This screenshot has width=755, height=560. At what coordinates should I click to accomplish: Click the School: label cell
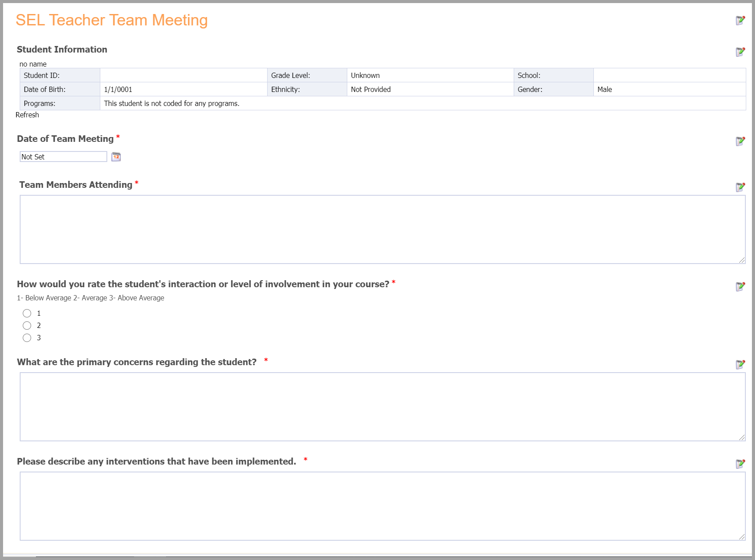[x=554, y=75]
